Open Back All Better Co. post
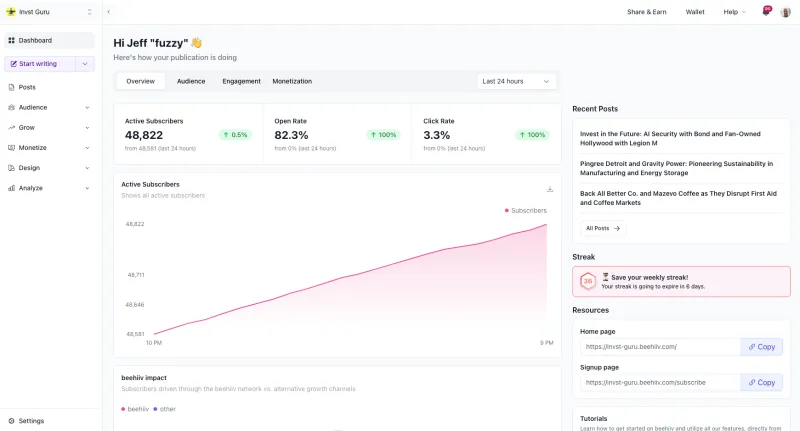 pos(678,198)
